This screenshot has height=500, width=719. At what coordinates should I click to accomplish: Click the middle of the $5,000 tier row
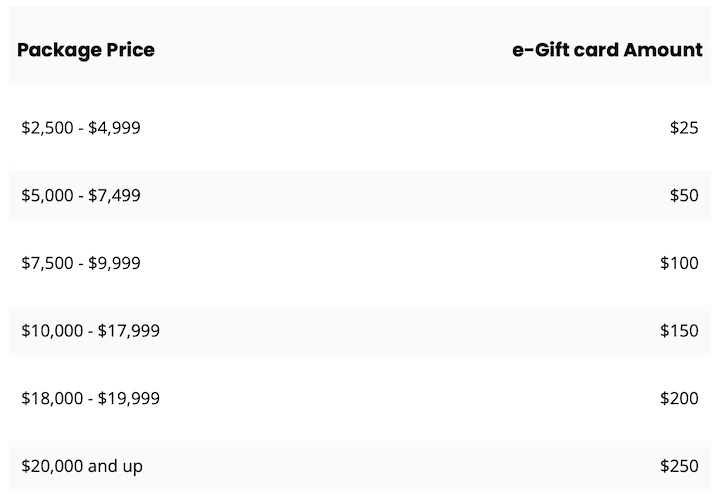tap(360, 195)
